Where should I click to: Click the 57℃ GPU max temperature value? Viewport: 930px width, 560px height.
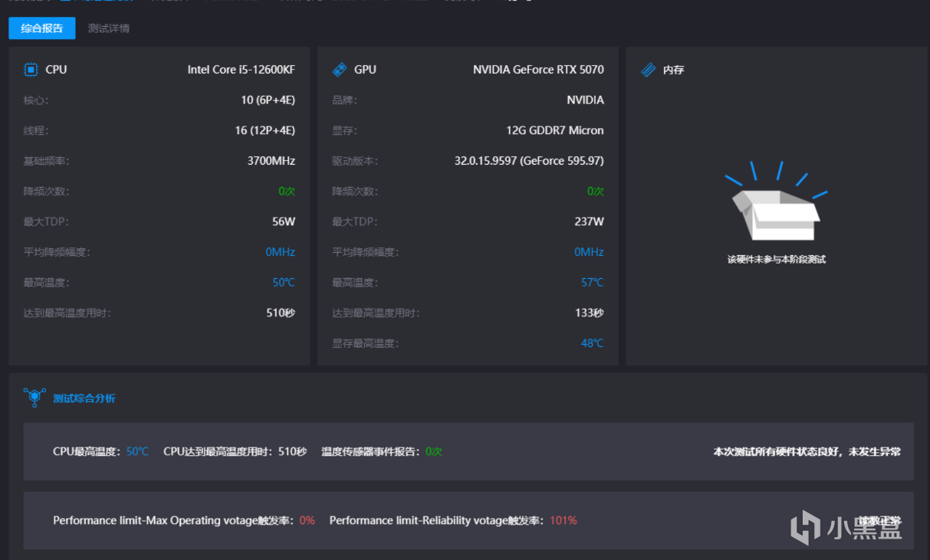[592, 283]
